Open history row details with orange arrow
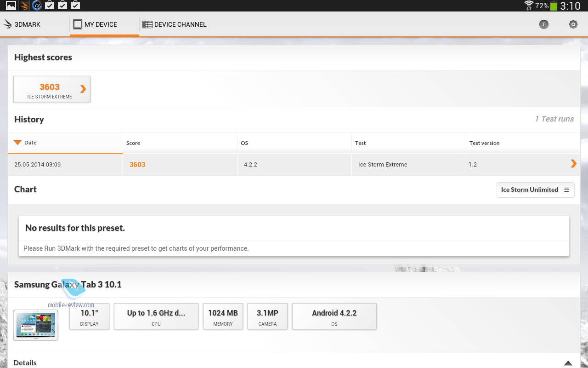The image size is (588, 368). 573,163
